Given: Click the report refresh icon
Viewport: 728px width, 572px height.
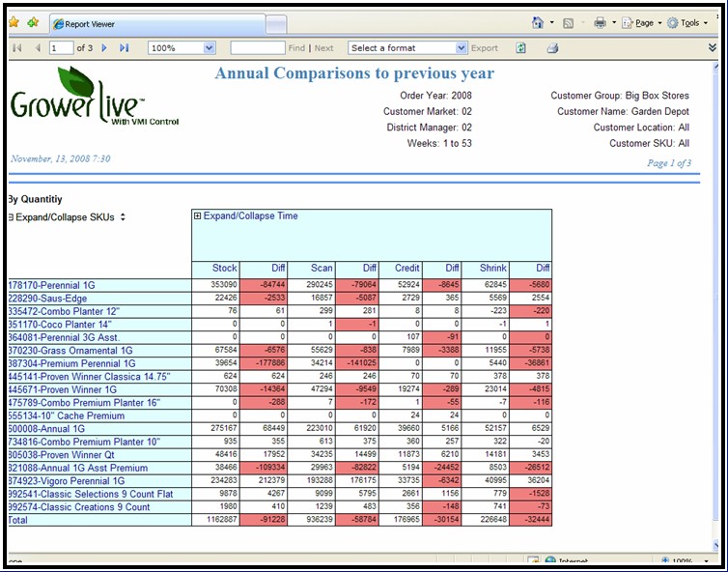Looking at the screenshot, I should pyautogui.click(x=521, y=47).
